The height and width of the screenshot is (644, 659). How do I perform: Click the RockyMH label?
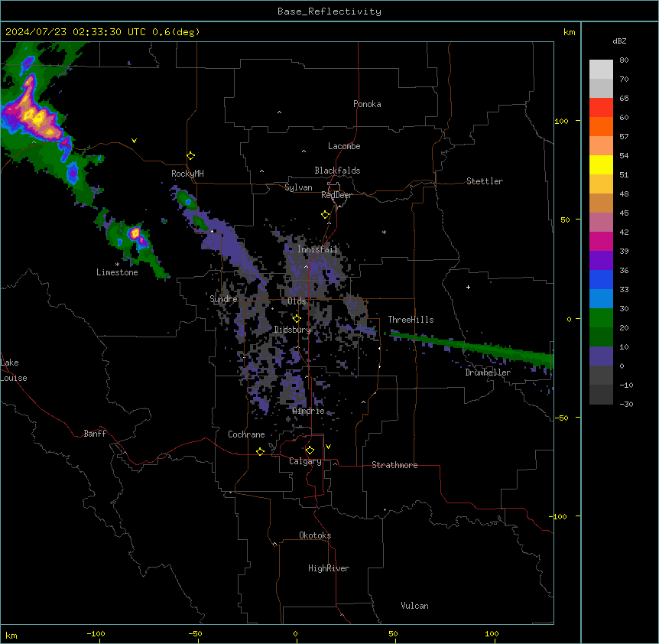pyautogui.click(x=187, y=174)
